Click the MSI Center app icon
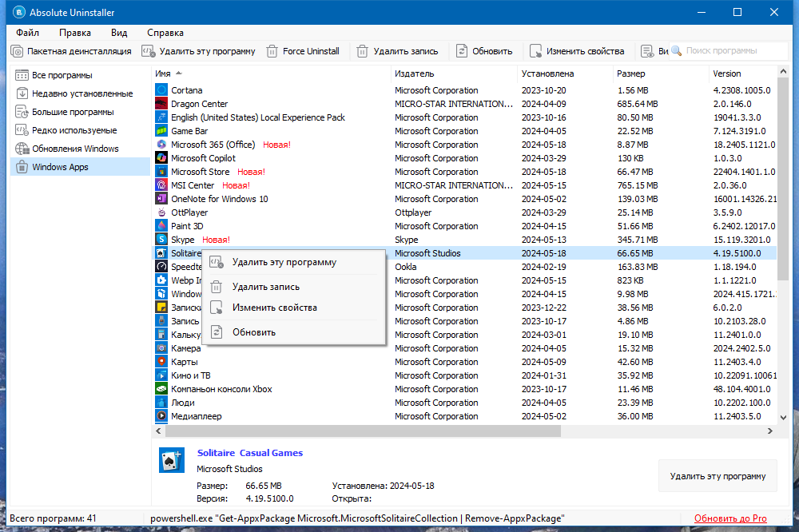Image resolution: width=799 pixels, height=532 pixels. pyautogui.click(x=161, y=185)
